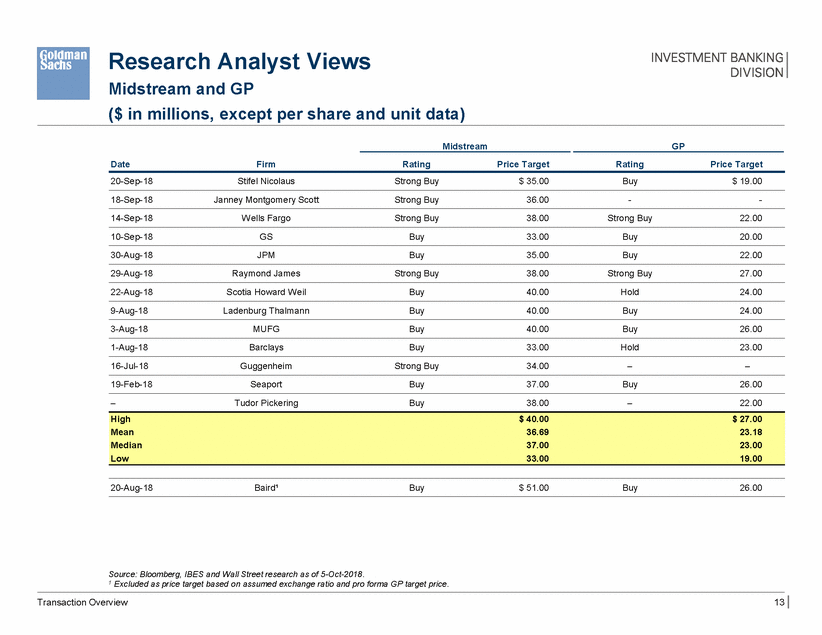Click the 16-Jul-18 date for Guggenheim
This screenshot has width=822, height=635.
[x=129, y=364]
